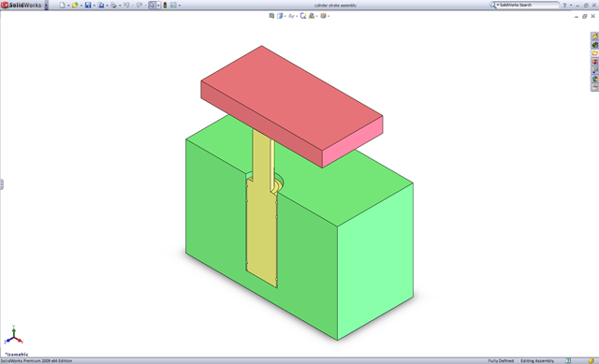This screenshot has width=599, height=364.
Task: Click the status bar help icon
Action: (568, 361)
